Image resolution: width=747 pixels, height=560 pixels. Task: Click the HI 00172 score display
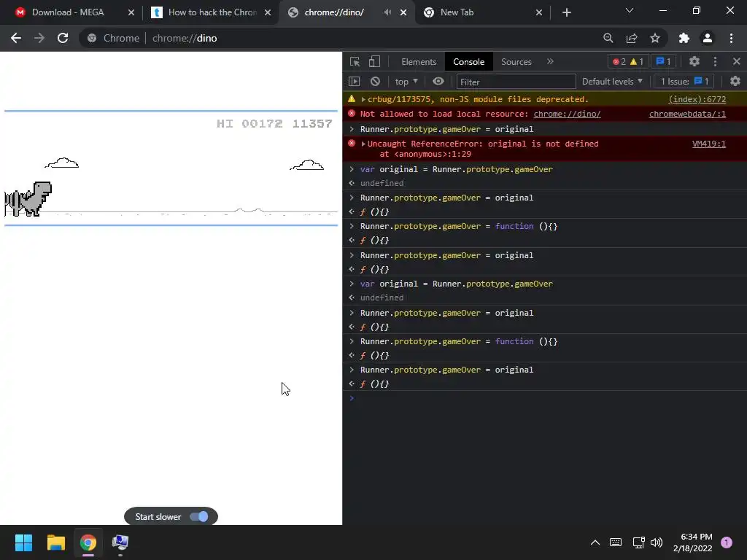pos(249,124)
